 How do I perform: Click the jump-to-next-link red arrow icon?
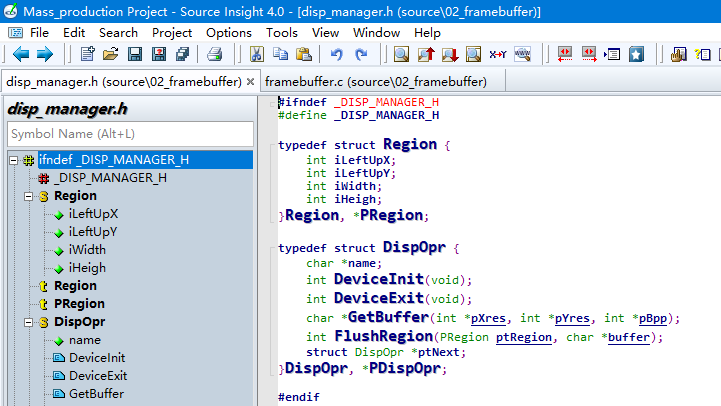(x=589, y=54)
